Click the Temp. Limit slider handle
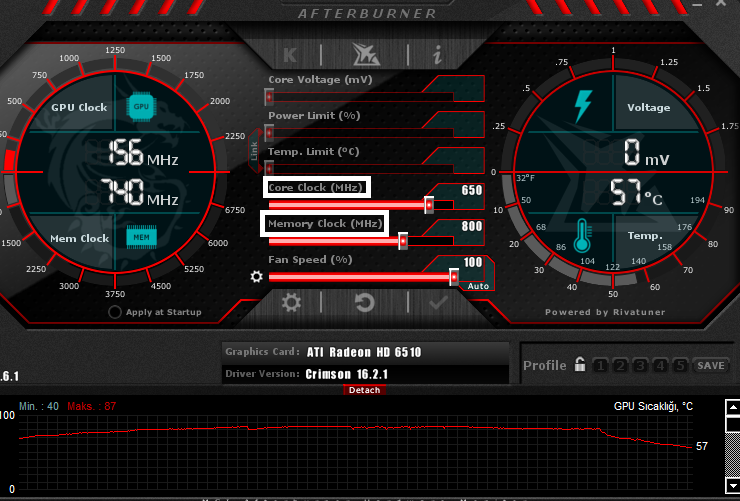This screenshot has width=740, height=501. [x=269, y=168]
